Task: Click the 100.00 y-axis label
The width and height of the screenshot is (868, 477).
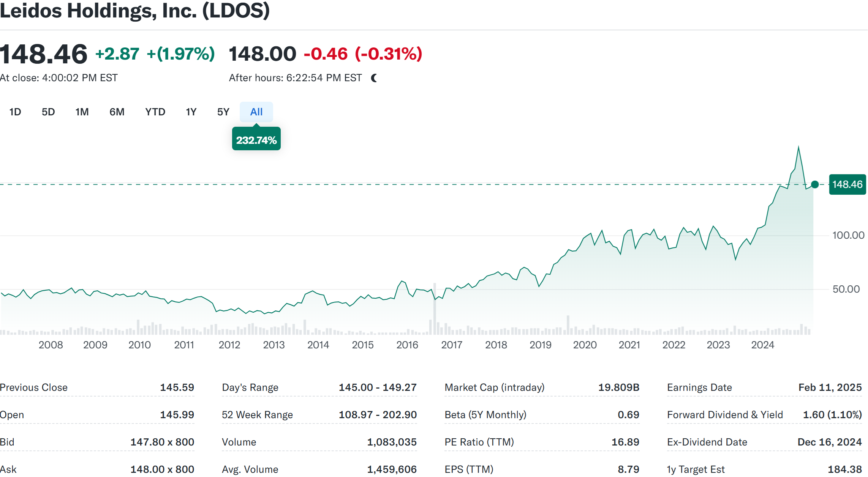Action: pyautogui.click(x=848, y=235)
